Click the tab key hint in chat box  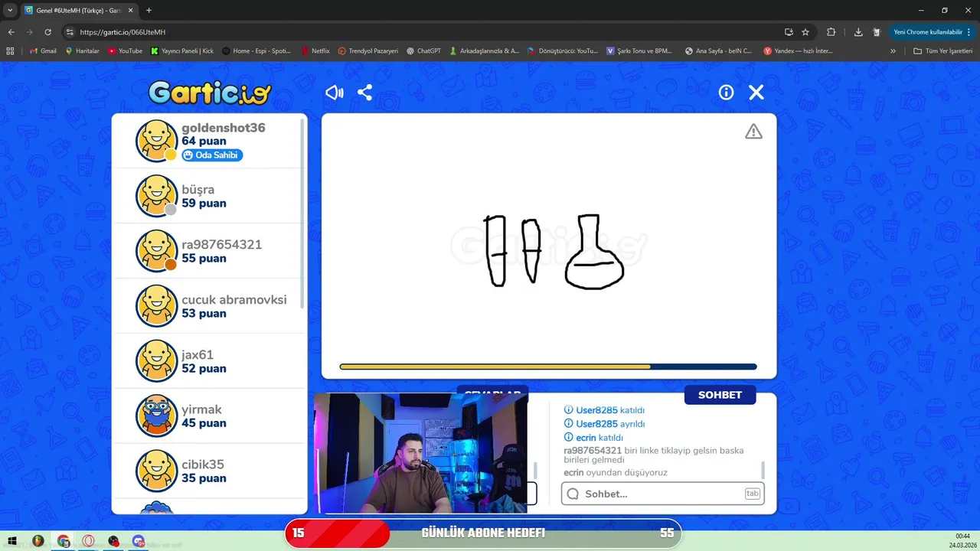[753, 494]
